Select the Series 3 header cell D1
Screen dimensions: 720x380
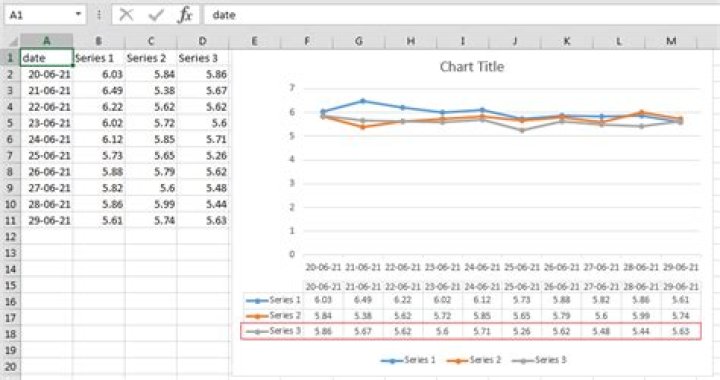tap(202, 58)
